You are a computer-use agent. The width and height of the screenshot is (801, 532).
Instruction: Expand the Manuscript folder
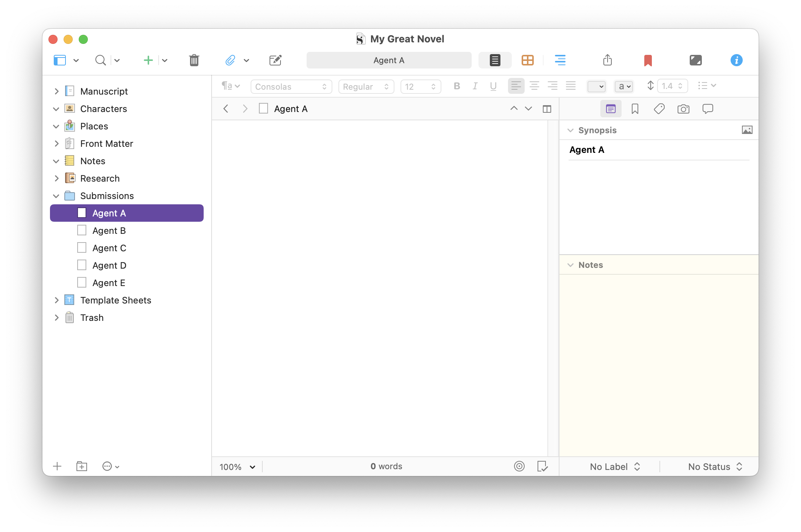[x=56, y=91]
